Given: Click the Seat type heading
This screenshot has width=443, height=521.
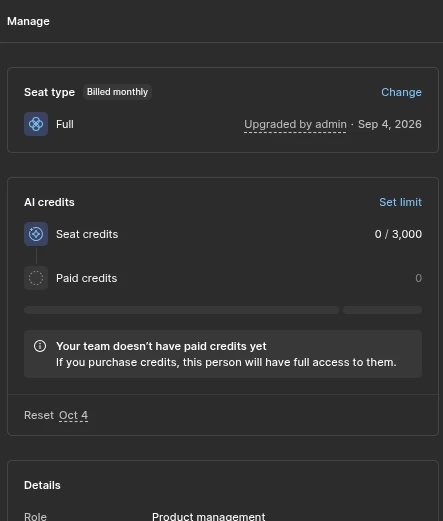Looking at the screenshot, I should [x=49, y=92].
